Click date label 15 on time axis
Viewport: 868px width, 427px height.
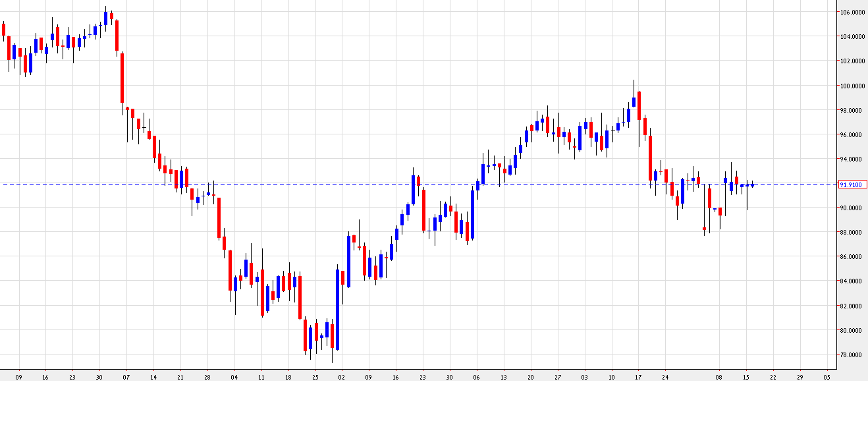tap(746, 378)
